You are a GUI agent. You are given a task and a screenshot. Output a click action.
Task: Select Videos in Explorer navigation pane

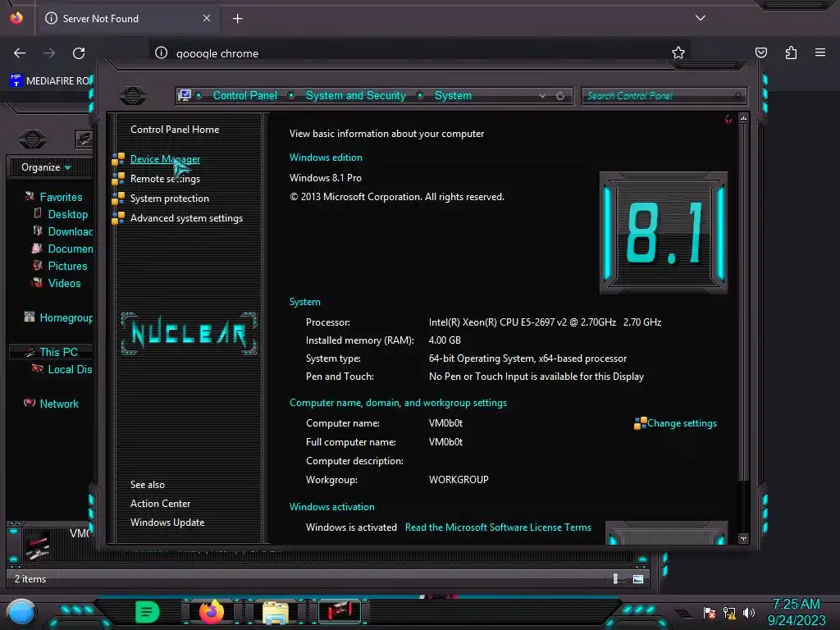[x=64, y=283]
